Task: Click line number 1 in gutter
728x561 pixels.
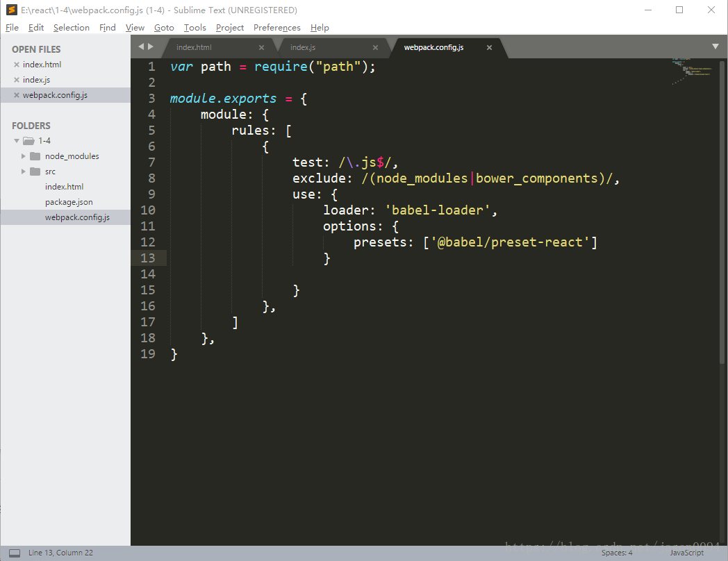Action: tap(151, 67)
